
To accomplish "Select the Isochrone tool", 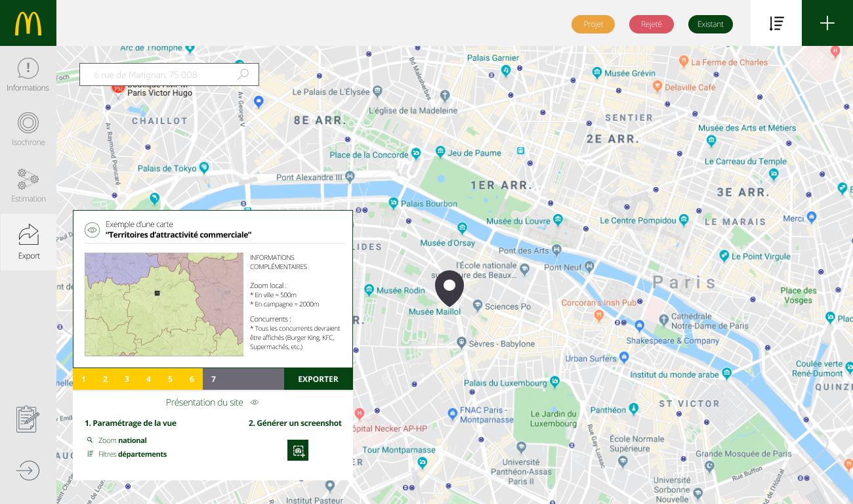I will [x=28, y=129].
